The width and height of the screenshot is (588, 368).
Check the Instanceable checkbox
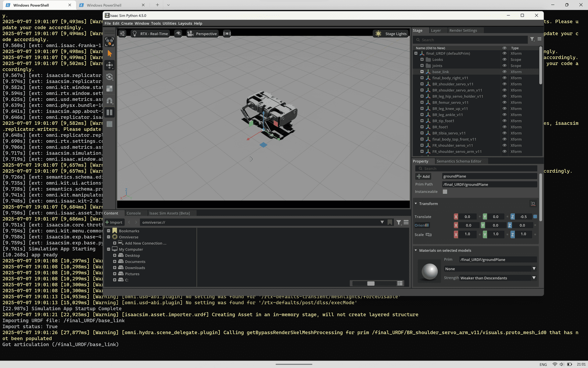coord(445,192)
